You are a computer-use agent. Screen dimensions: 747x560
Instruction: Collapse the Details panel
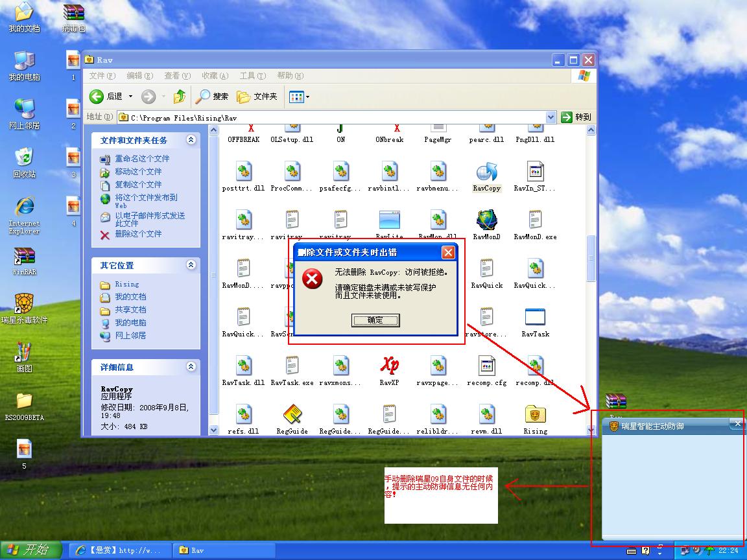(191, 367)
